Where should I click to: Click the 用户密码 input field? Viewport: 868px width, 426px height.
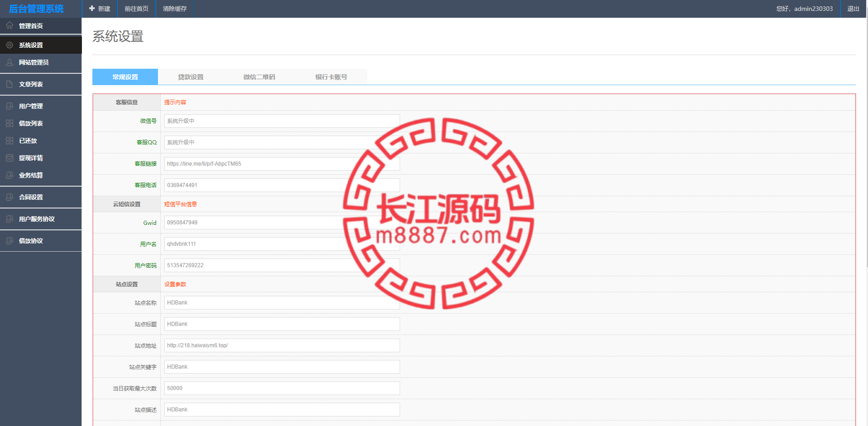pyautogui.click(x=282, y=265)
